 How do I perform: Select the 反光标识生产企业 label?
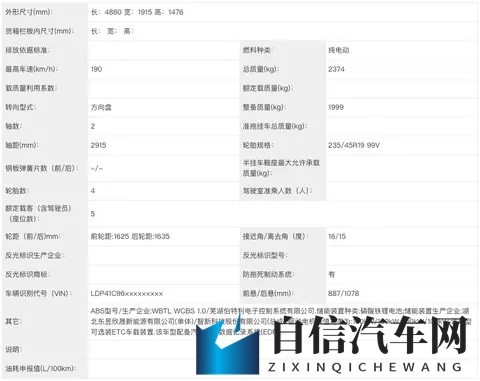(35, 256)
